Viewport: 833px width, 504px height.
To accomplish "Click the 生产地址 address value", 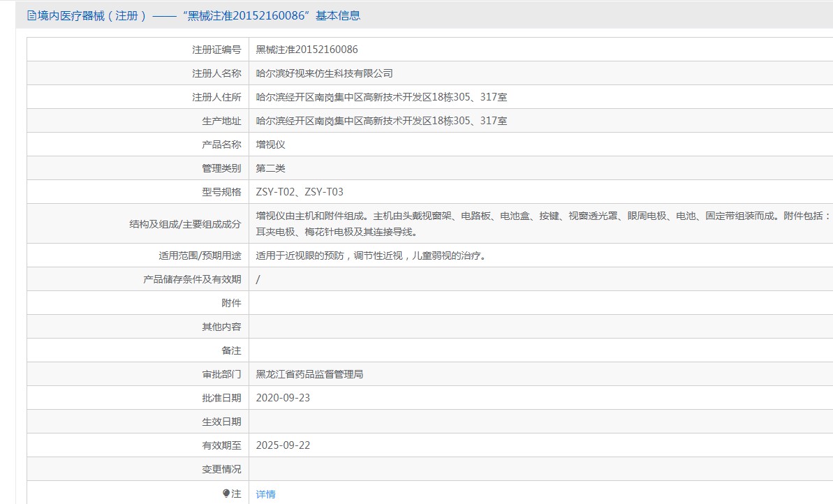I will [x=381, y=121].
